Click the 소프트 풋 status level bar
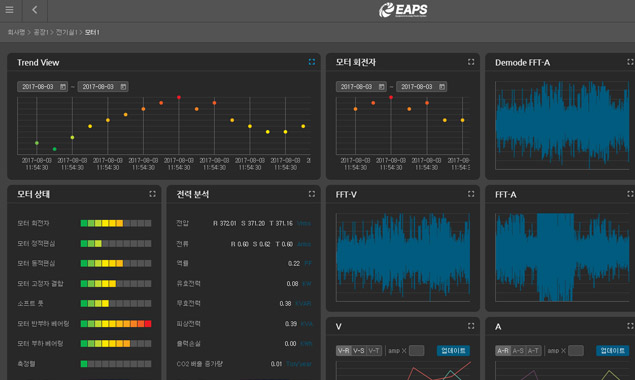 pos(116,303)
